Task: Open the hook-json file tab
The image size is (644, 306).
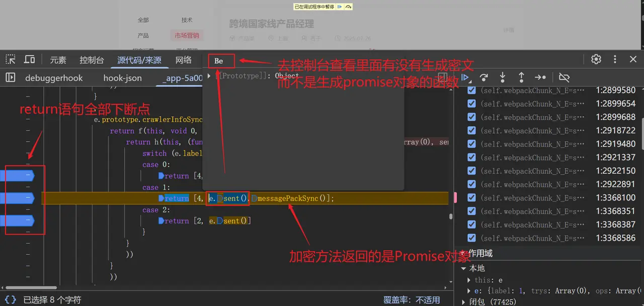Action: 122,78
